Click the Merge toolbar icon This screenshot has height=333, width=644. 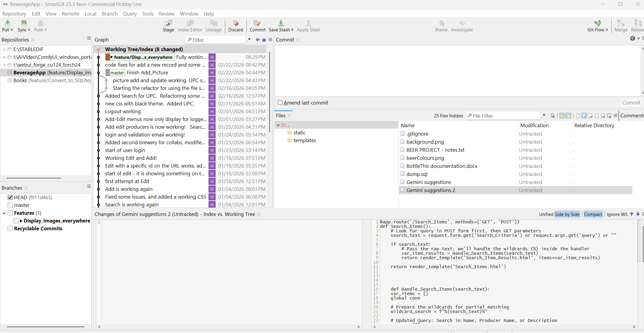621,26
